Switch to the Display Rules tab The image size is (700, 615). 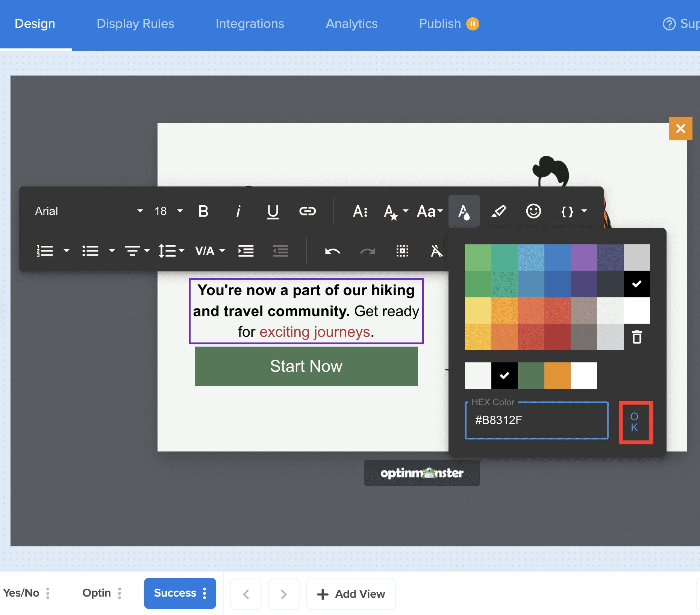[135, 24]
